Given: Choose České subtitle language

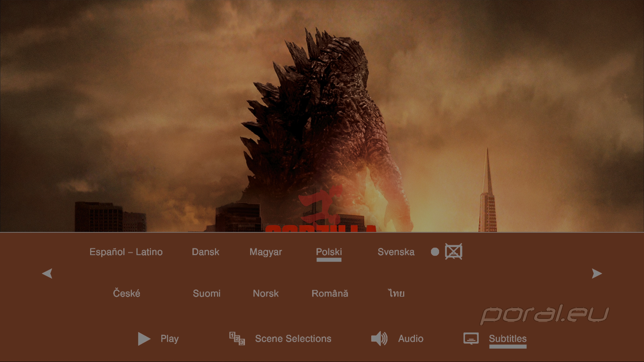Looking at the screenshot, I should point(126,293).
